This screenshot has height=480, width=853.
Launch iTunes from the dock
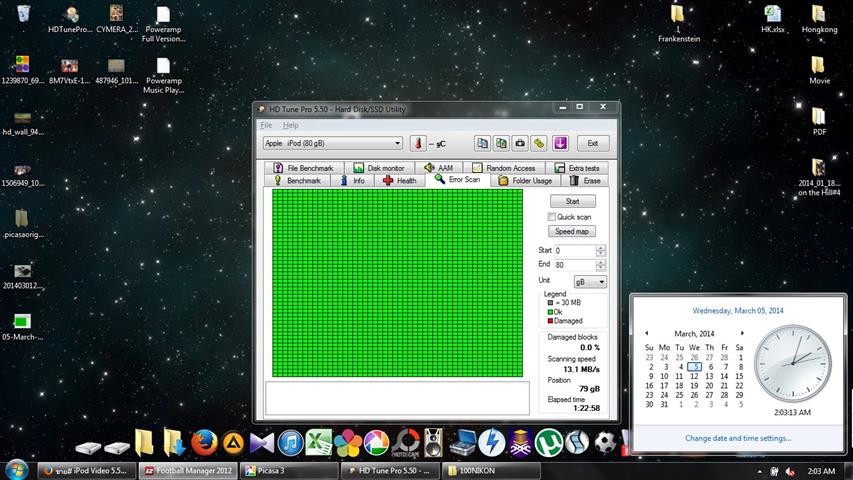[290, 441]
